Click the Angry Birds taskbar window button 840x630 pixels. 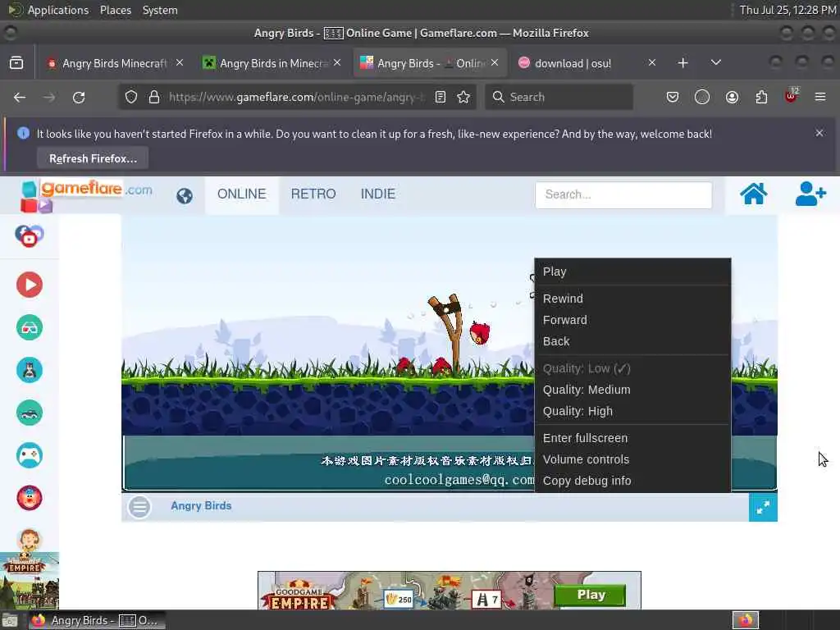click(97, 620)
